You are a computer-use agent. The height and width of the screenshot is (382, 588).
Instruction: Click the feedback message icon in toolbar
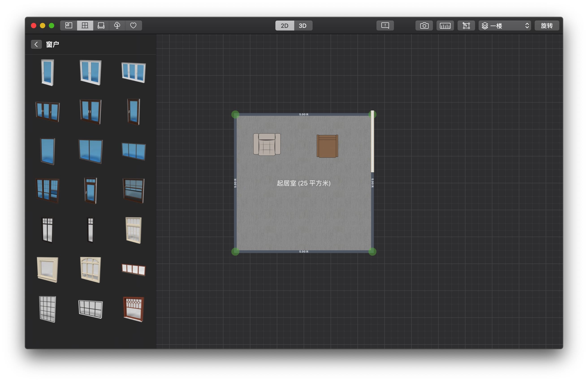[385, 26]
